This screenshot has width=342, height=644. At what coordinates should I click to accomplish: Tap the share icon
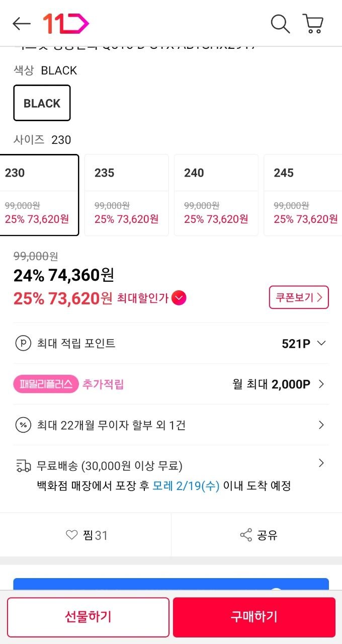pyautogui.click(x=246, y=535)
